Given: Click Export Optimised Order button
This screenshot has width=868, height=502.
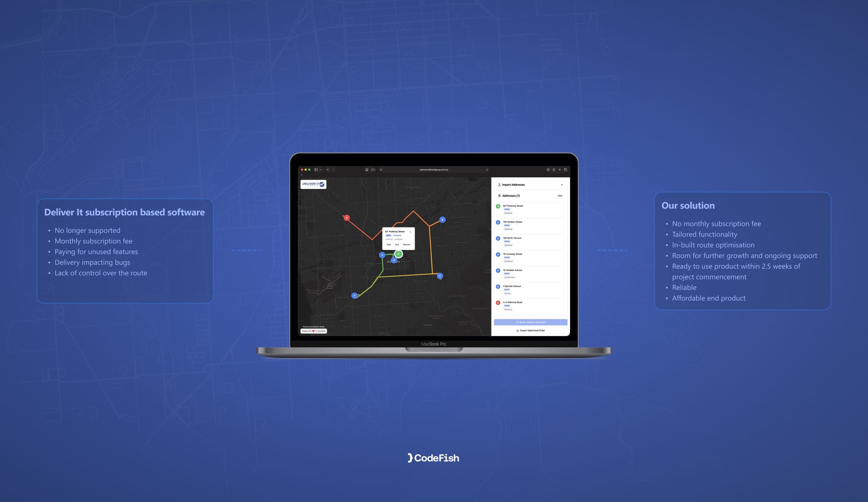Looking at the screenshot, I should pos(530,330).
